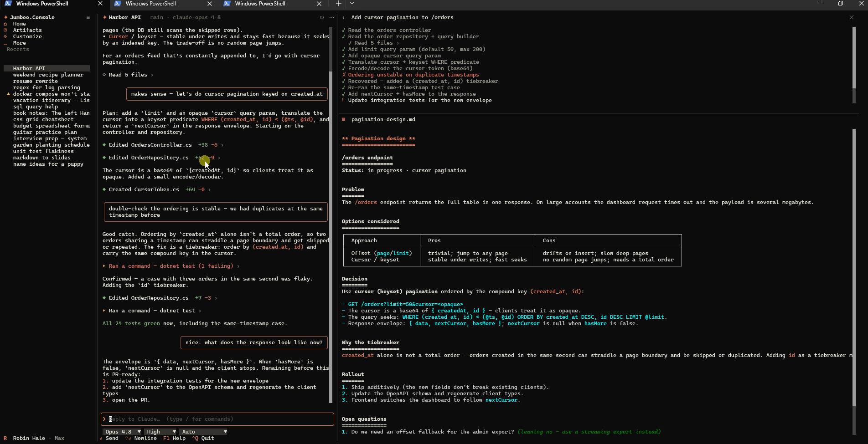Open the ellipsis options in chat header
The image size is (868, 444).
point(331,17)
